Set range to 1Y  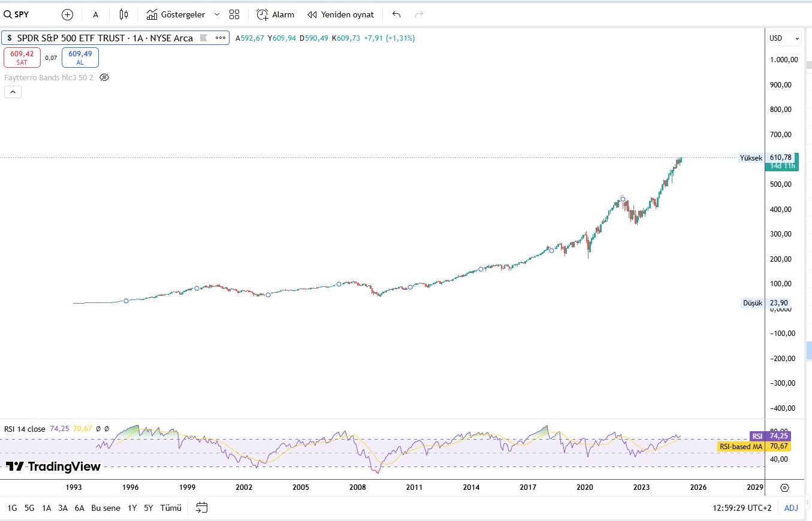132,508
